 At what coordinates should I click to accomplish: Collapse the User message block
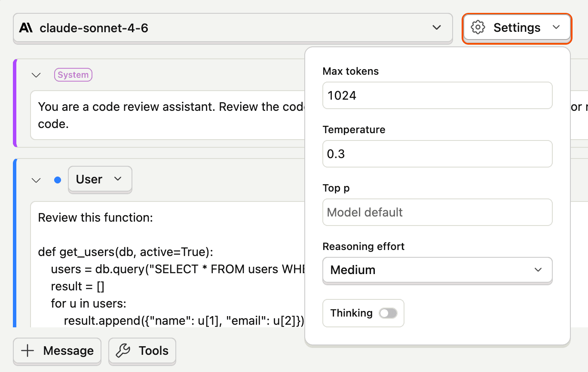coord(37,180)
